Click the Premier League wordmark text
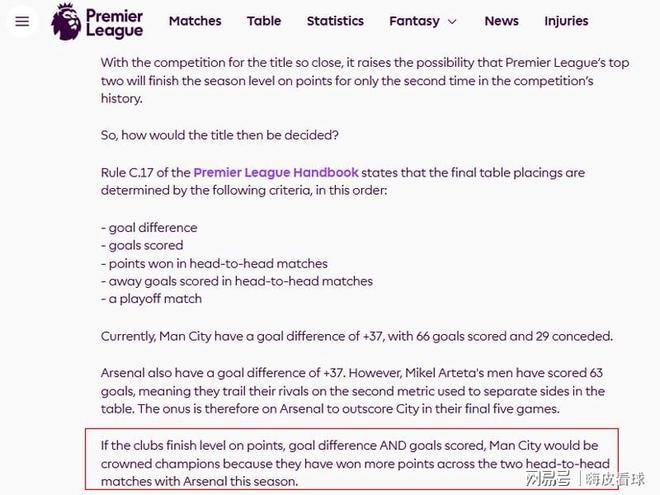Viewport: 660px width, 495px height. (114, 22)
